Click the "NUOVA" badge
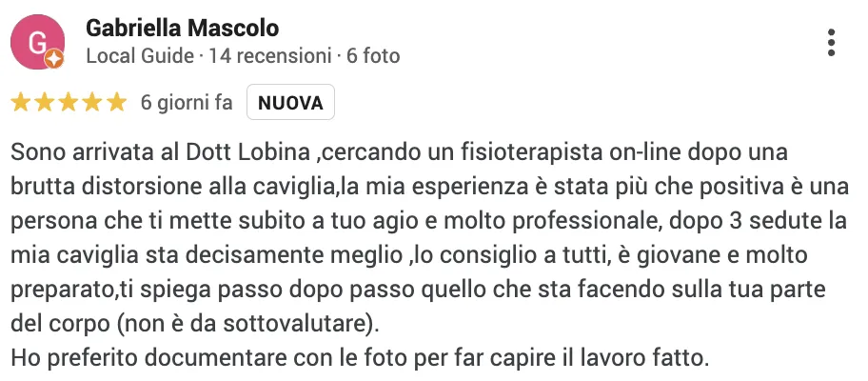 pos(290,103)
